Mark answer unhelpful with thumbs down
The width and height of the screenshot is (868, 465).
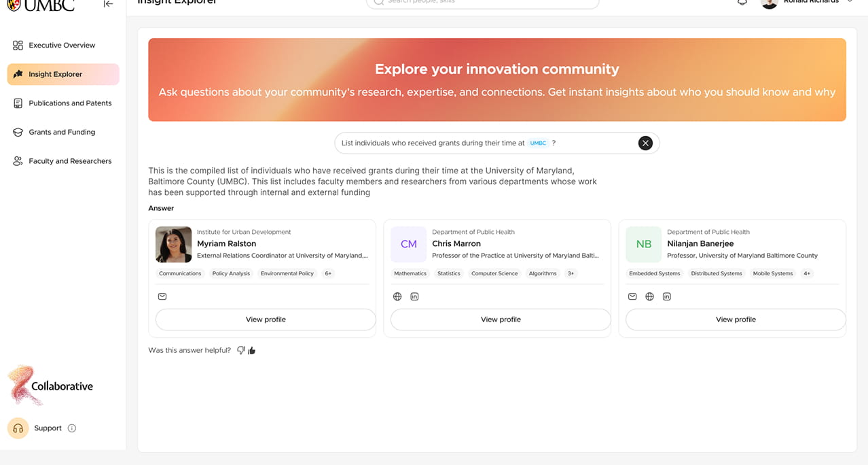coord(241,351)
